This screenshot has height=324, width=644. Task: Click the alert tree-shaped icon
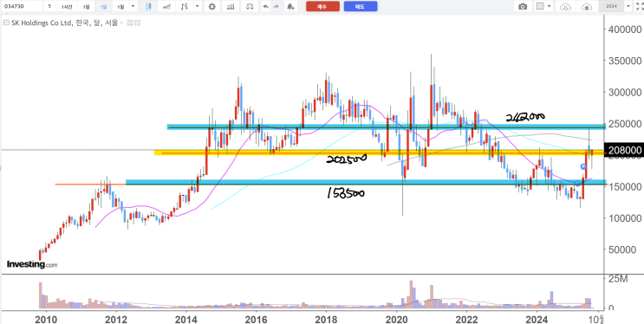[x=290, y=6]
